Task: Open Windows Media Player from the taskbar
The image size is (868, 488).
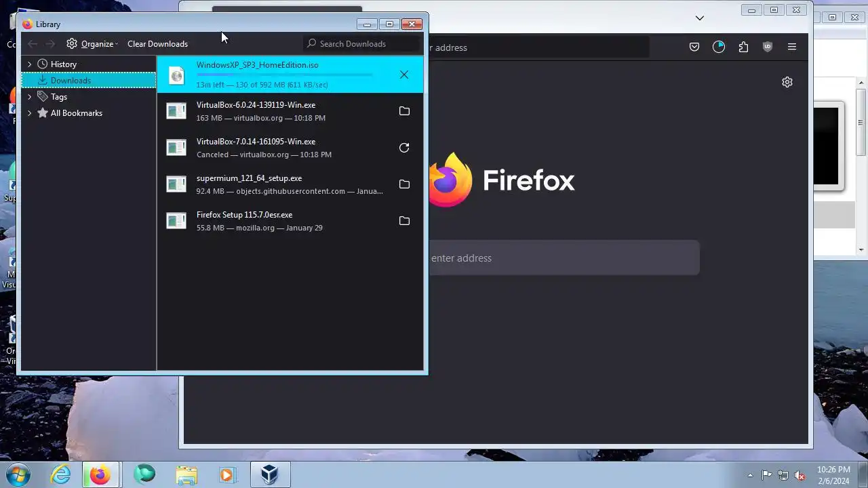Action: [x=226, y=474]
